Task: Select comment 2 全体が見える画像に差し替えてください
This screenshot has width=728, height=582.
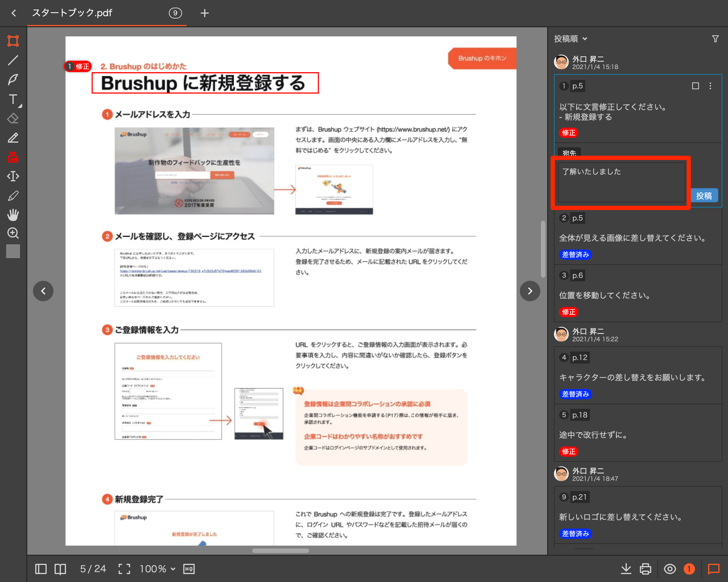Action: 638,236
